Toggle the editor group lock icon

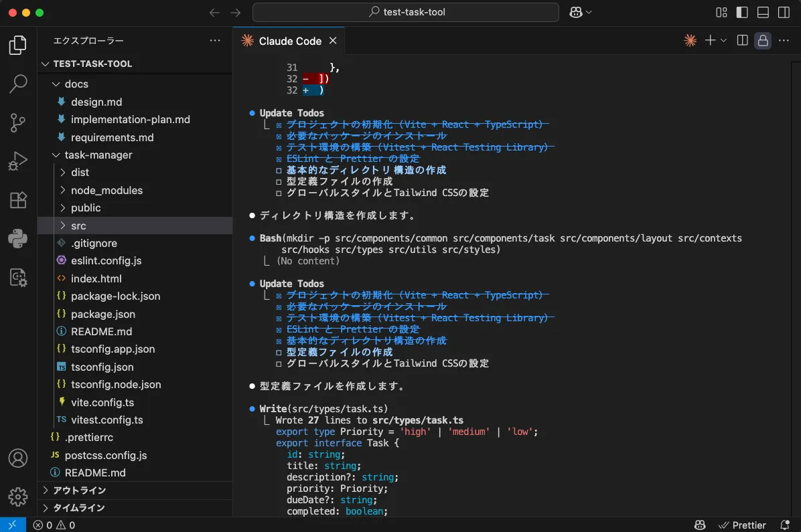[763, 41]
